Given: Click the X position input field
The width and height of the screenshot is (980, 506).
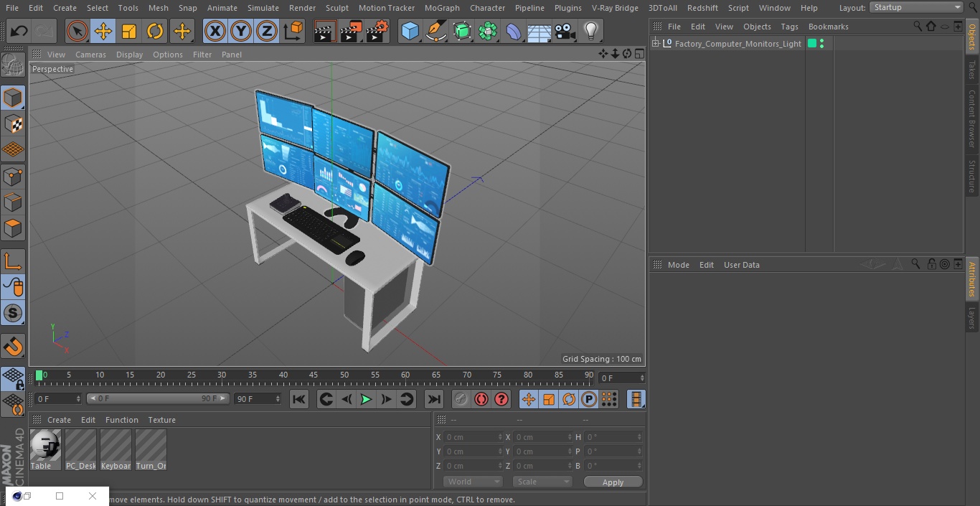Looking at the screenshot, I should [x=473, y=437].
